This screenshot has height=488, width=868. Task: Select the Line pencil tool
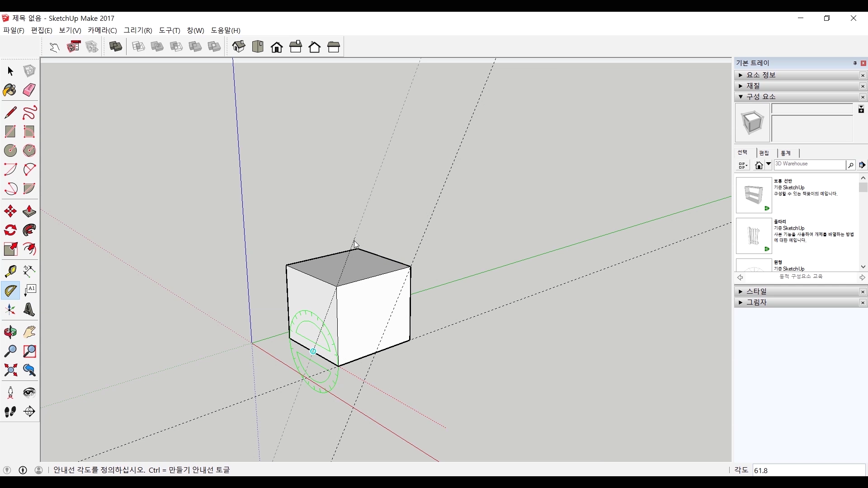pyautogui.click(x=10, y=113)
